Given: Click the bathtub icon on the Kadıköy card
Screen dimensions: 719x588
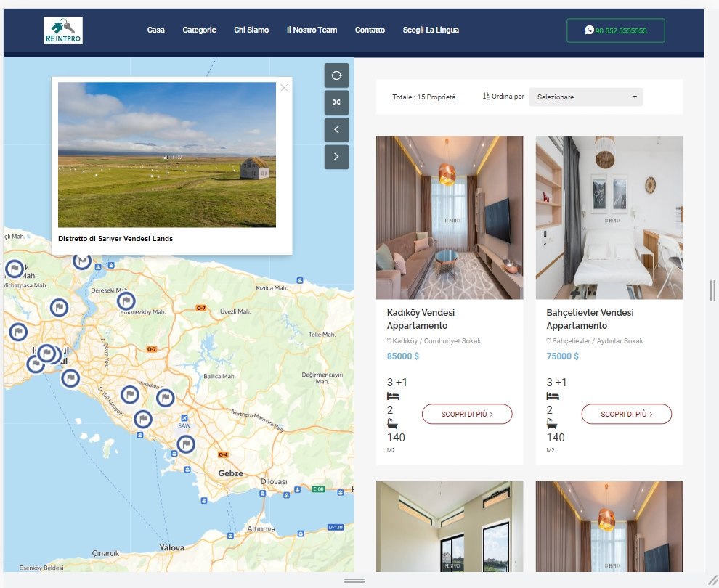Looking at the screenshot, I should (392, 423).
